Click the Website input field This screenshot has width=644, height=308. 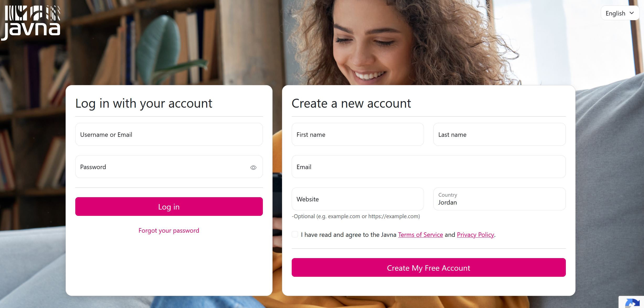click(x=358, y=199)
